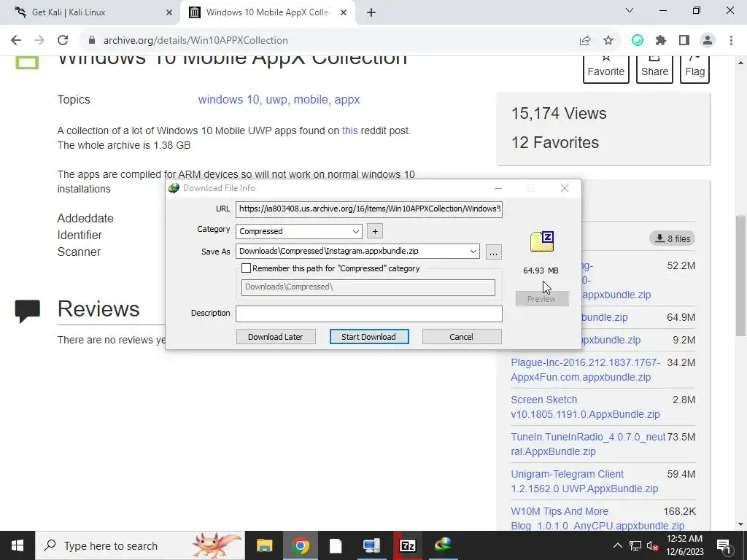Close the Download File Info dialog
Viewport: 747px width, 560px height.
(565, 188)
